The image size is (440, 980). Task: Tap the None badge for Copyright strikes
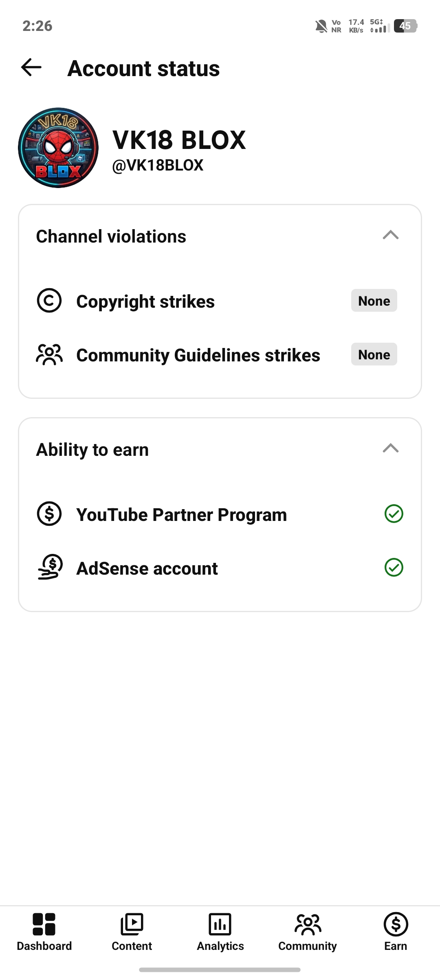374,301
